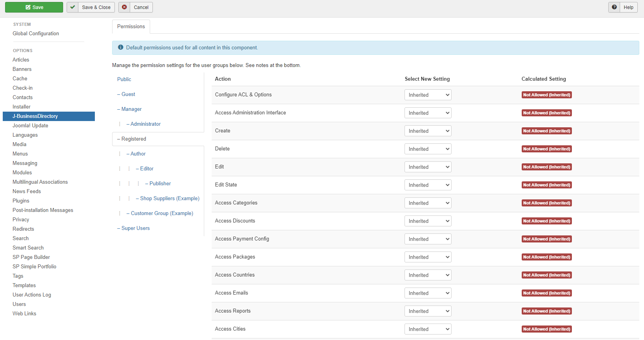
Task: Open Access Reports permission dropdown
Action: coord(428,311)
